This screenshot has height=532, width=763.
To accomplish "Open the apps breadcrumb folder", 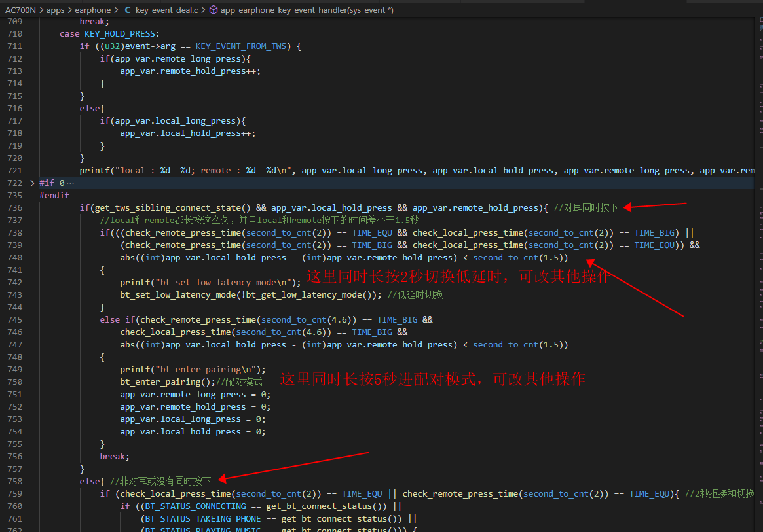I will click(56, 10).
